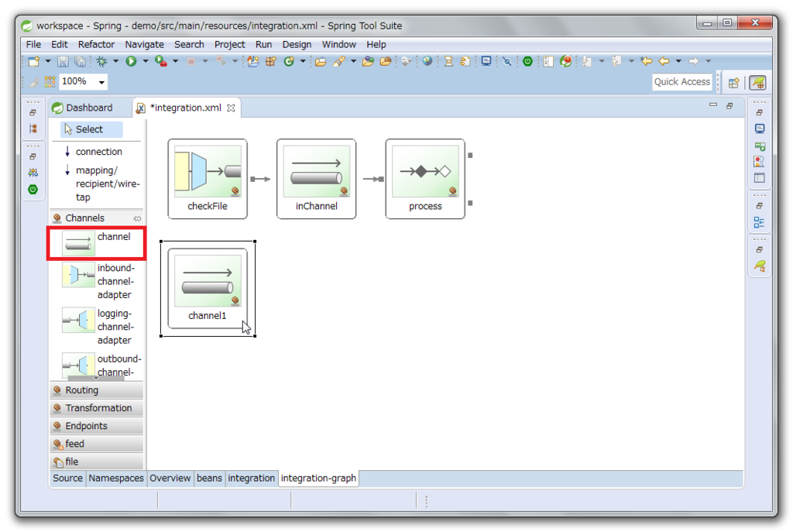Screen dimensions: 793x532
Task: Select the logging-channel-adapter palette item
Action: (98, 327)
